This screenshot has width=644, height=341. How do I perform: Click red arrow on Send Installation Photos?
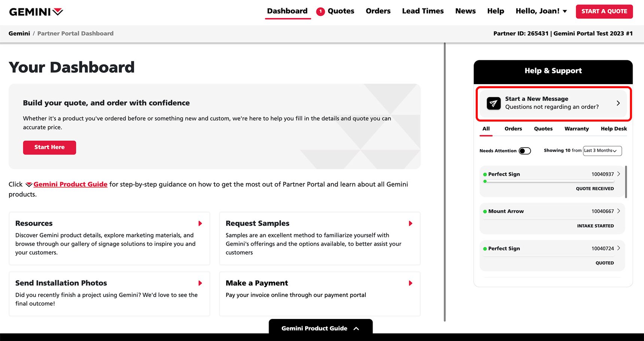(200, 283)
